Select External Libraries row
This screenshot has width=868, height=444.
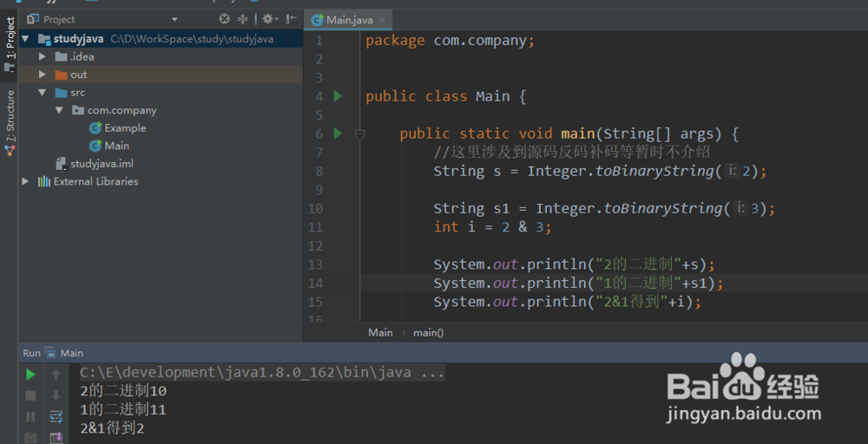[x=161, y=181]
